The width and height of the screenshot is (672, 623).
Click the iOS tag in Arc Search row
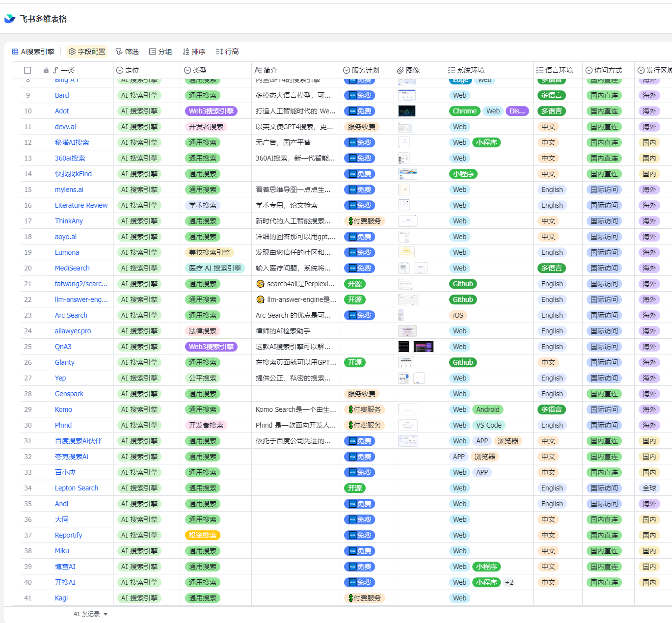tap(458, 315)
